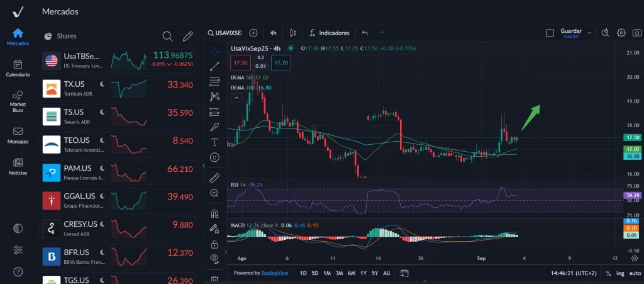This screenshot has height=284, width=644.
Task: Click the pencil edit icon in the Shares panel
Action: tap(187, 36)
